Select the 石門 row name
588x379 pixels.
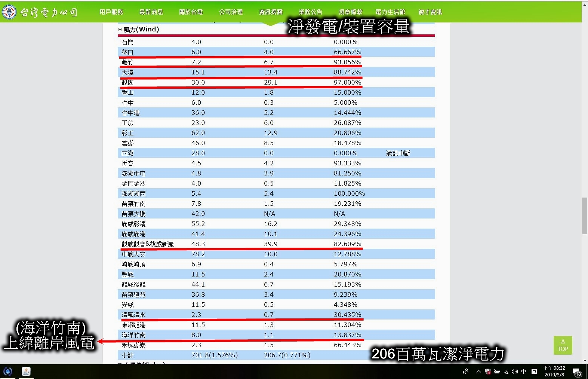pos(127,42)
